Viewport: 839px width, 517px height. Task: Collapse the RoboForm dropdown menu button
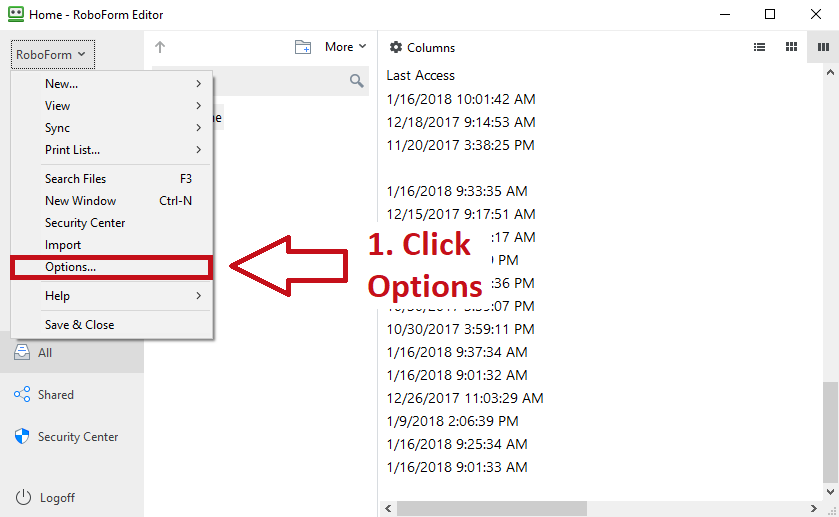click(x=52, y=55)
